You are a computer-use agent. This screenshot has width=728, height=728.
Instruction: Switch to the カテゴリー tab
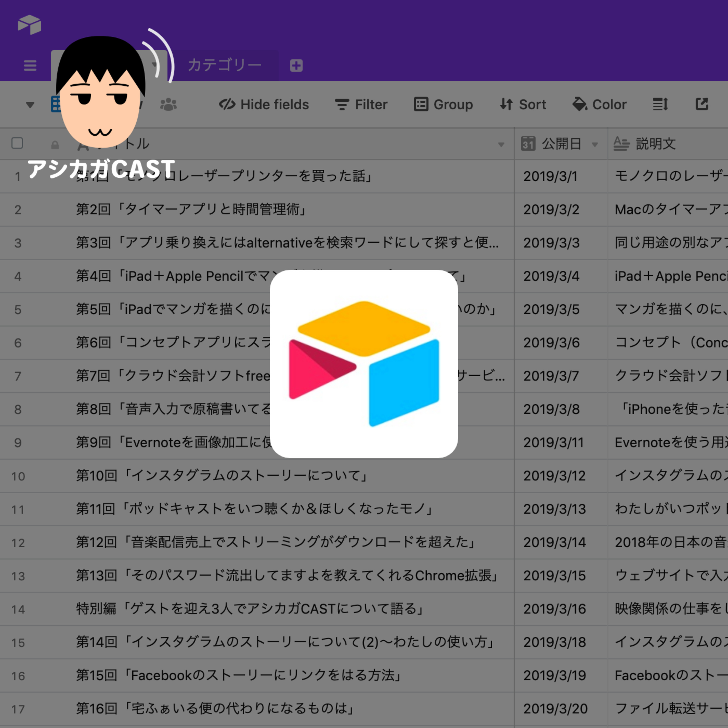(224, 65)
